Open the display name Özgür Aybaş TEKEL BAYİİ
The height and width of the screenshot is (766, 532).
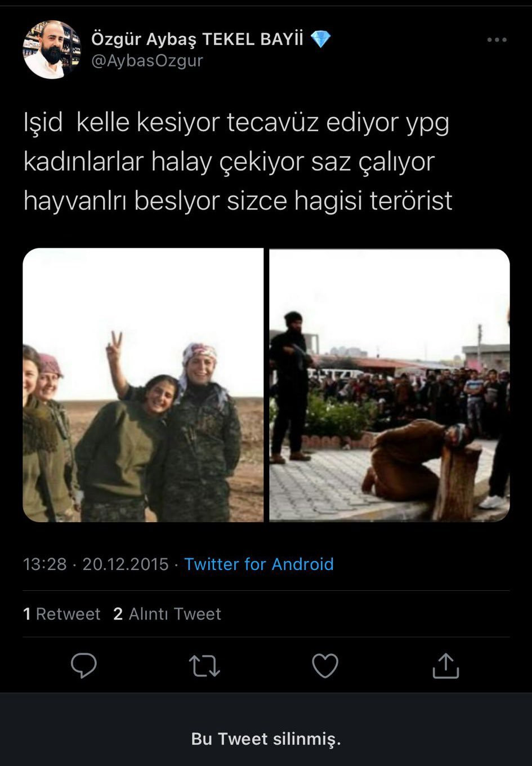(197, 39)
